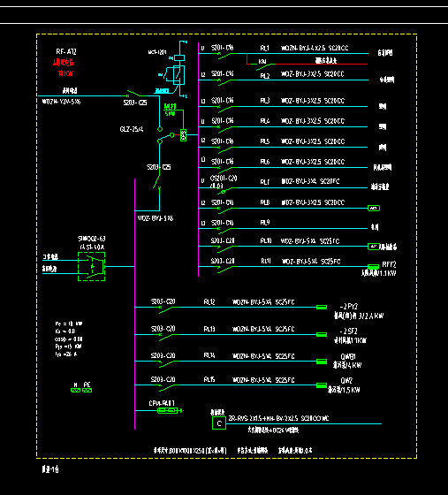Viewport: 448px width, 495px height.
Task: Click the 'CPM-R40T' surge protector label
Action: [162, 403]
